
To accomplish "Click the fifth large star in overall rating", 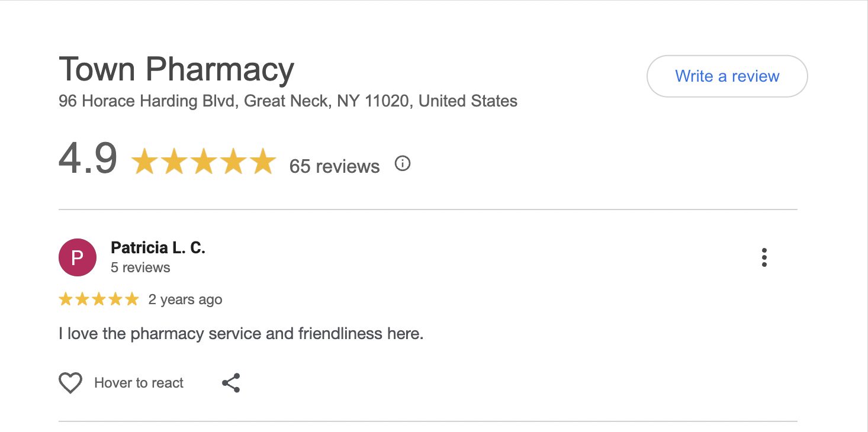I will (262, 162).
